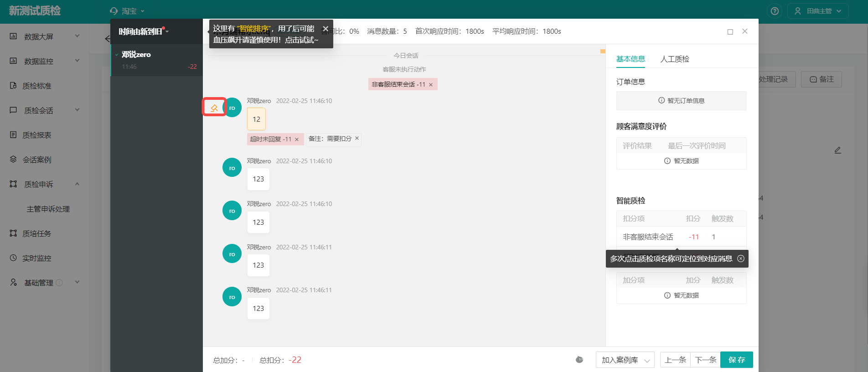Go to 下一条 conversation
868x372 pixels.
point(705,360)
